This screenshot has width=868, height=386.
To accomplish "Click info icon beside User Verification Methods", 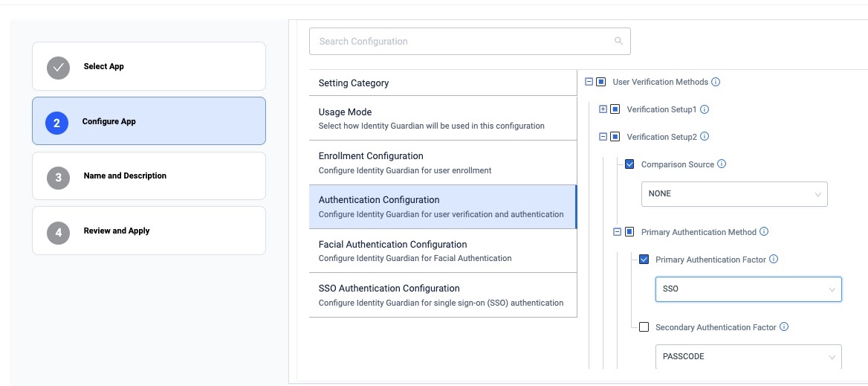I will tap(716, 82).
